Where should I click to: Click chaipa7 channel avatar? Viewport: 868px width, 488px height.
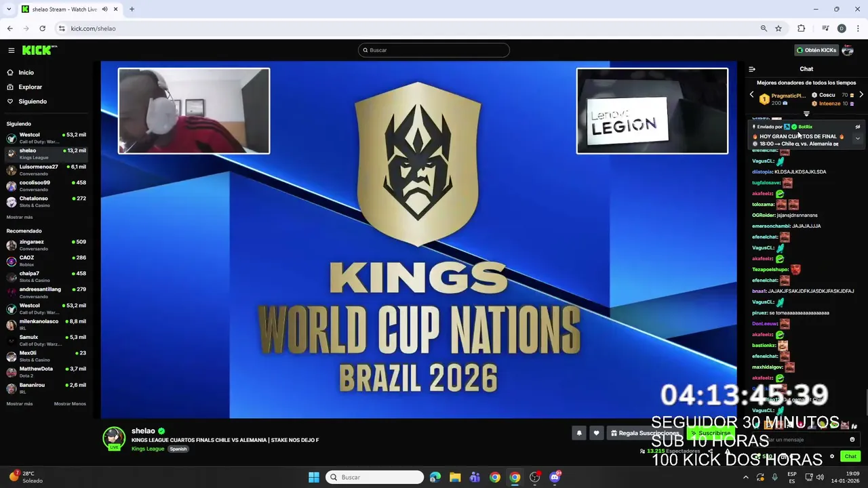click(11, 277)
